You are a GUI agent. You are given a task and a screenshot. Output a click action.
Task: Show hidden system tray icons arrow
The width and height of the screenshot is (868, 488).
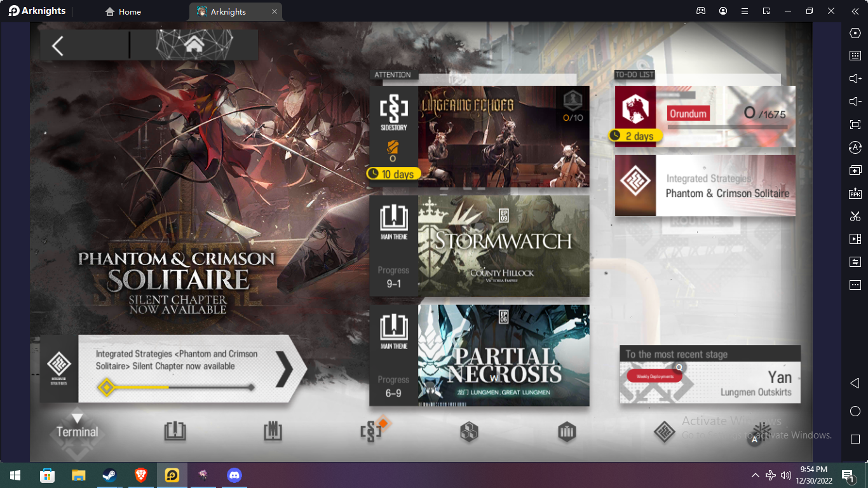(x=755, y=475)
